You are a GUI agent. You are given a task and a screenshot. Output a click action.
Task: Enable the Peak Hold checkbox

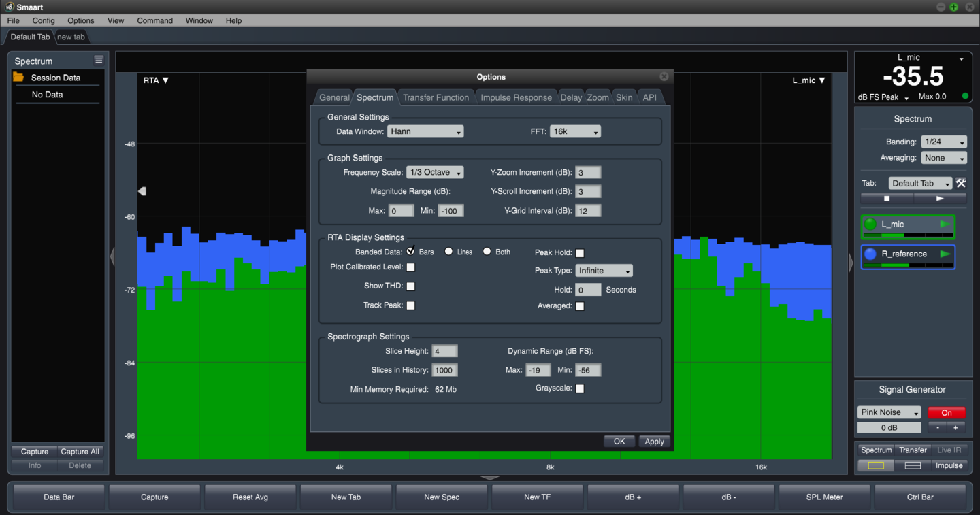click(579, 252)
